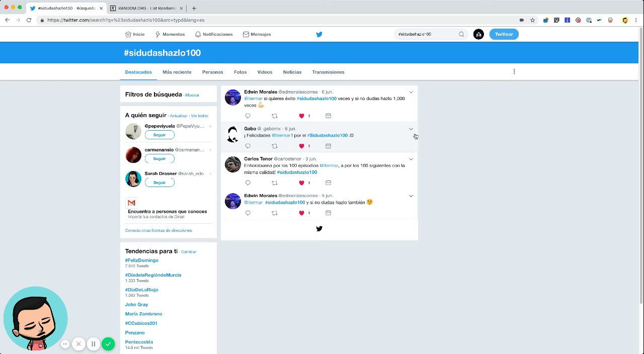Reply to Edwin Morales 5 jun. tweet
644x354 pixels.
coord(248,213)
